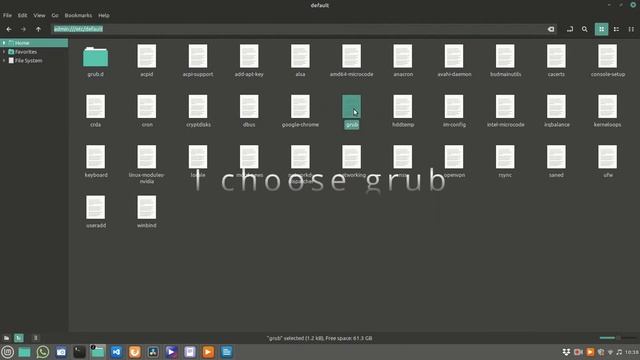The height and width of the screenshot is (360, 640).
Task: Select the google-chrome file
Action: pyautogui.click(x=300, y=111)
